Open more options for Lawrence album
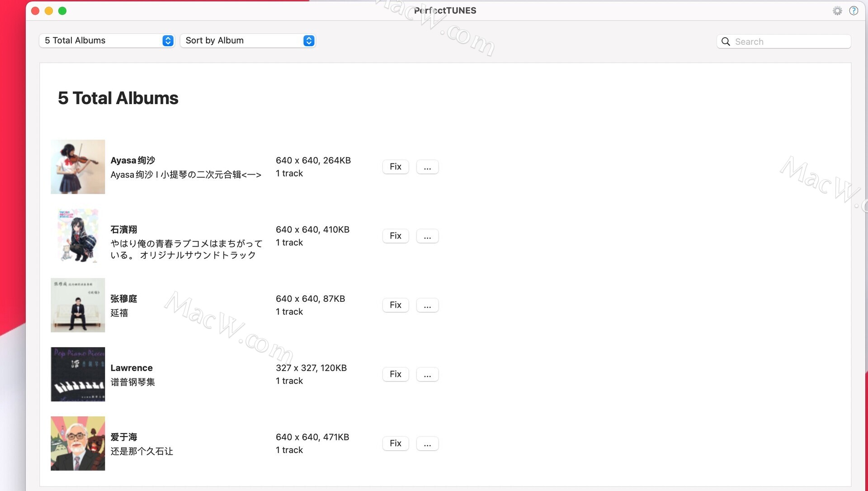Viewport: 868px width, 491px height. 427,374
